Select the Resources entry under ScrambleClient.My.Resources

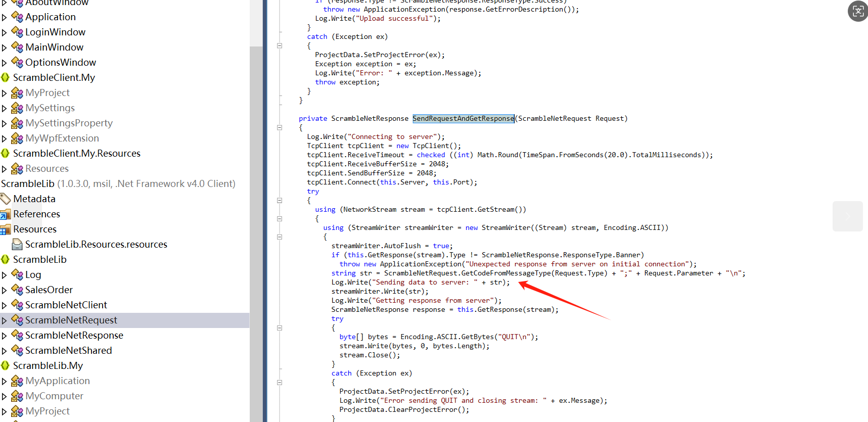(x=47, y=169)
